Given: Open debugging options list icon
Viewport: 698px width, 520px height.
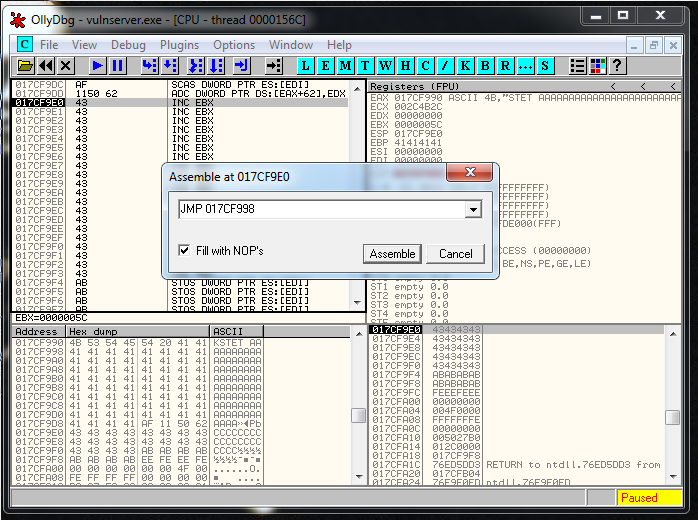Looking at the screenshot, I should (577, 66).
